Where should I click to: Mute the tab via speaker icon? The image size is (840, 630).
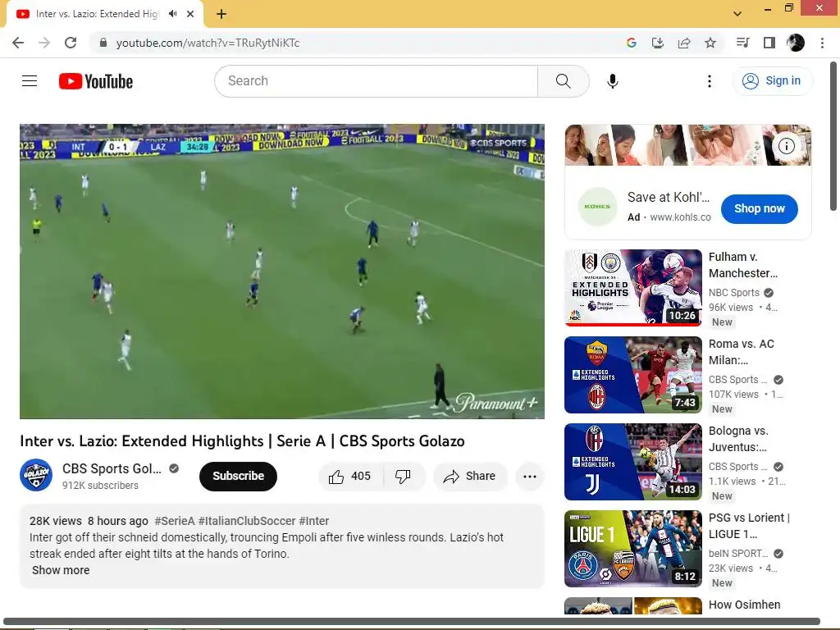[172, 14]
